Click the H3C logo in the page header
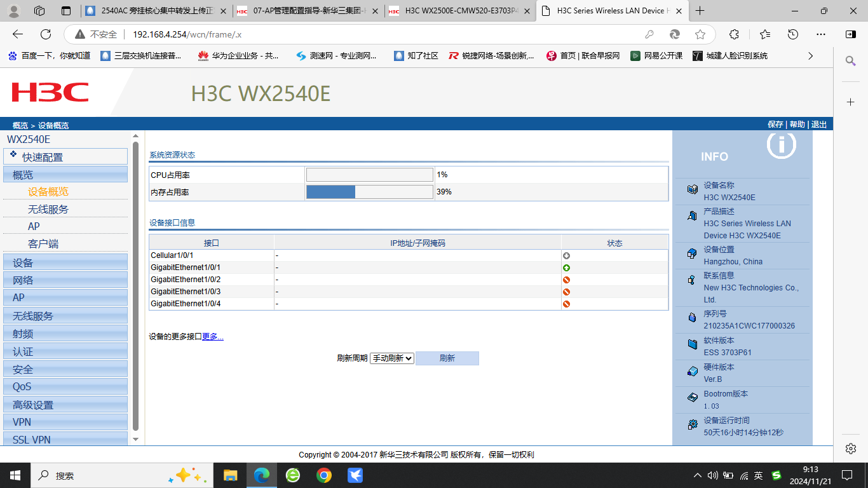Viewport: 868px width, 488px height. pos(50,92)
